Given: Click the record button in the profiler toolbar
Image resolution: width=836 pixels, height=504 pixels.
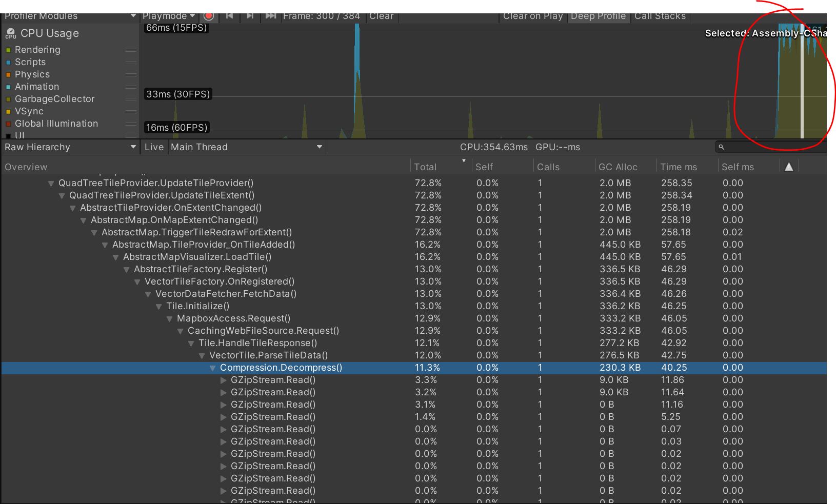Looking at the screenshot, I should click(209, 15).
